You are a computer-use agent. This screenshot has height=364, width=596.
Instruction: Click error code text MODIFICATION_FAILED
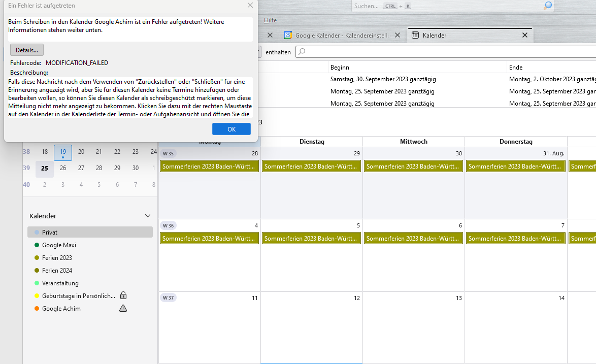click(x=77, y=62)
